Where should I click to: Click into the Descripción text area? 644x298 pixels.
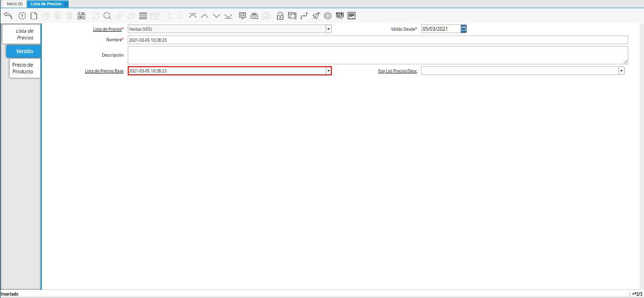tap(377, 55)
